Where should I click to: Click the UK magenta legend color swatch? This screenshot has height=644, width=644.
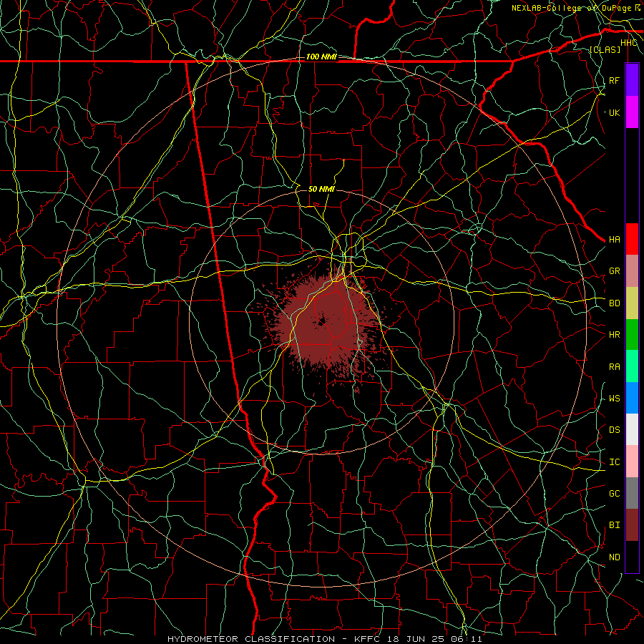pos(632,112)
